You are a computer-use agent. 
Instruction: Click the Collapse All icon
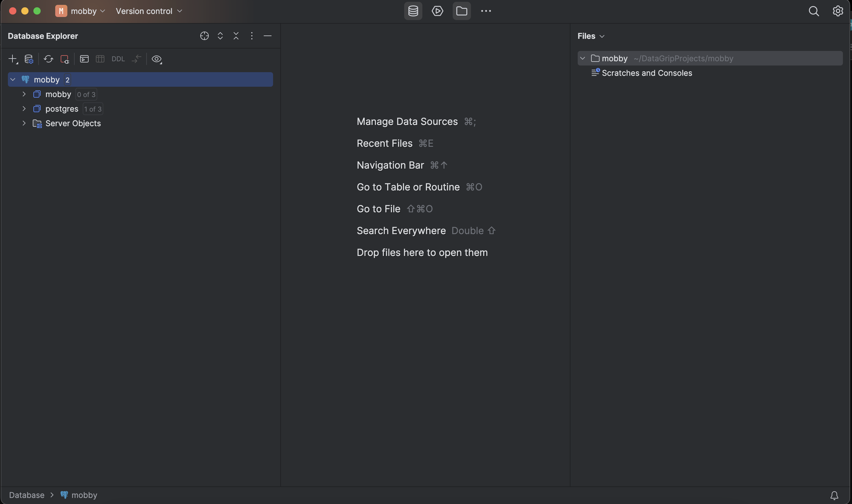236,36
